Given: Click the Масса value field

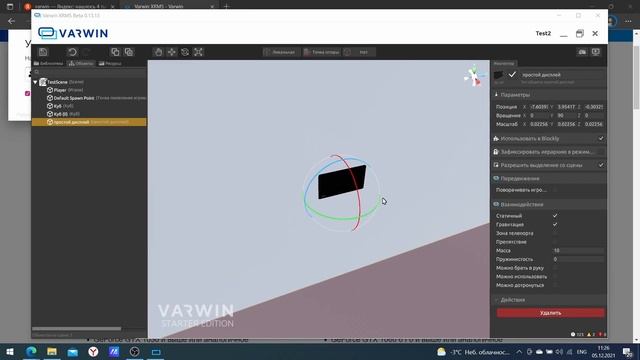Looking at the screenshot, I should coord(578,250).
